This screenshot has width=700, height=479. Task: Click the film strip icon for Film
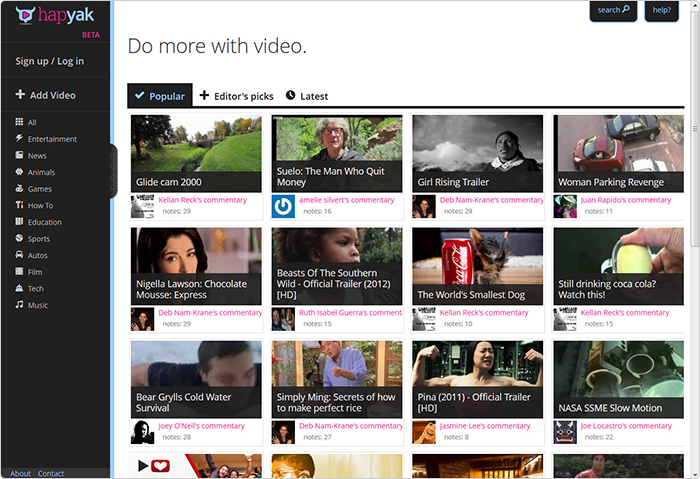point(19,271)
